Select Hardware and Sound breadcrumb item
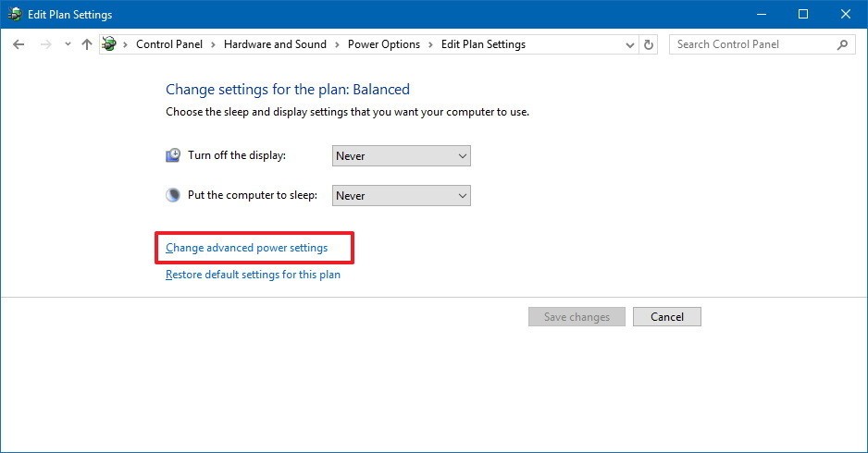This screenshot has height=453, width=868. [x=275, y=44]
